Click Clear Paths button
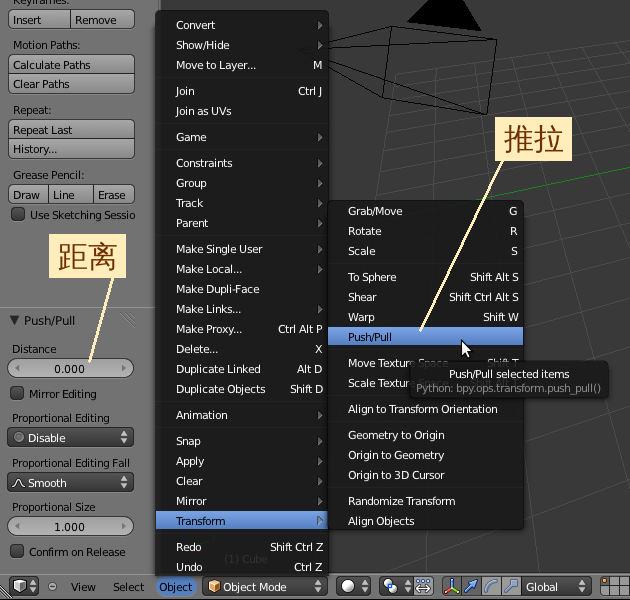This screenshot has width=630, height=600. 71,84
